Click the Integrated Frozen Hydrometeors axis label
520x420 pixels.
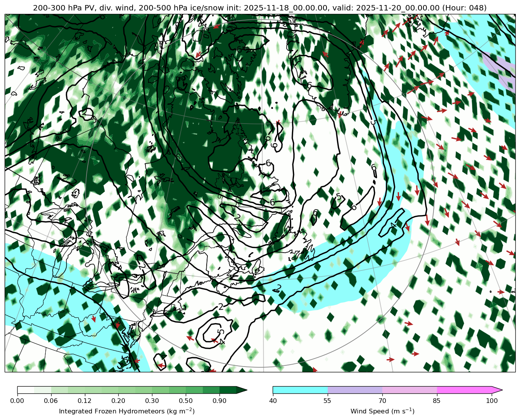126,411
